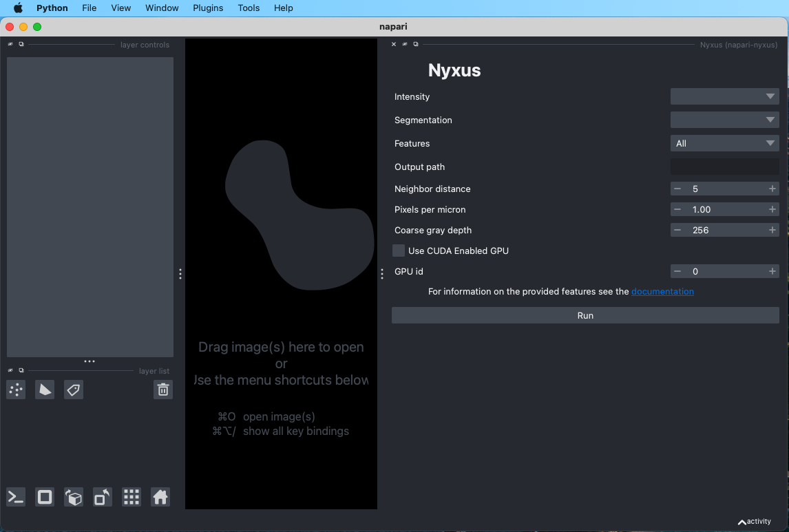Expand the activity panel chevron
Image resolution: width=789 pixels, height=532 pixels.
741,522
